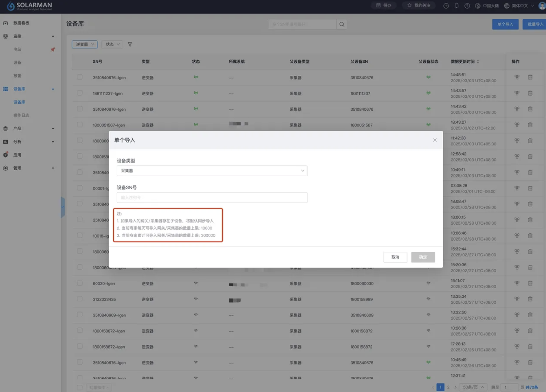Click the three-circle relation icon for the 14:43:57 row
This screenshot has height=392, width=546.
pos(517,93)
